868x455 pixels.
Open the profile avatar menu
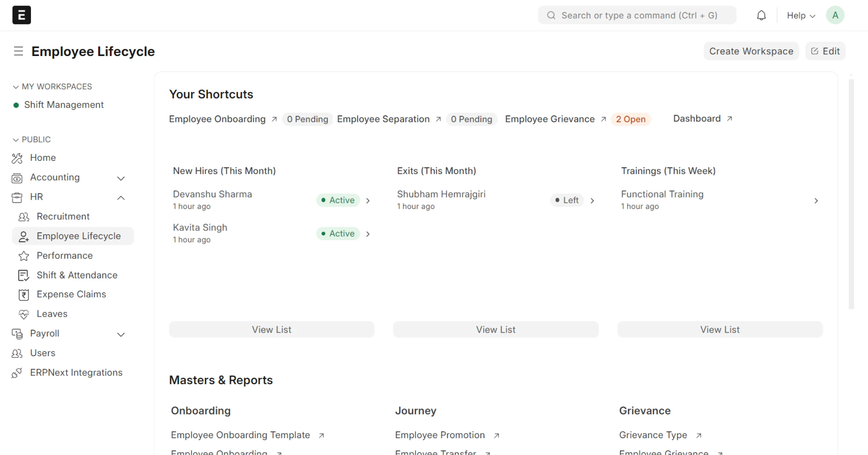tap(835, 15)
